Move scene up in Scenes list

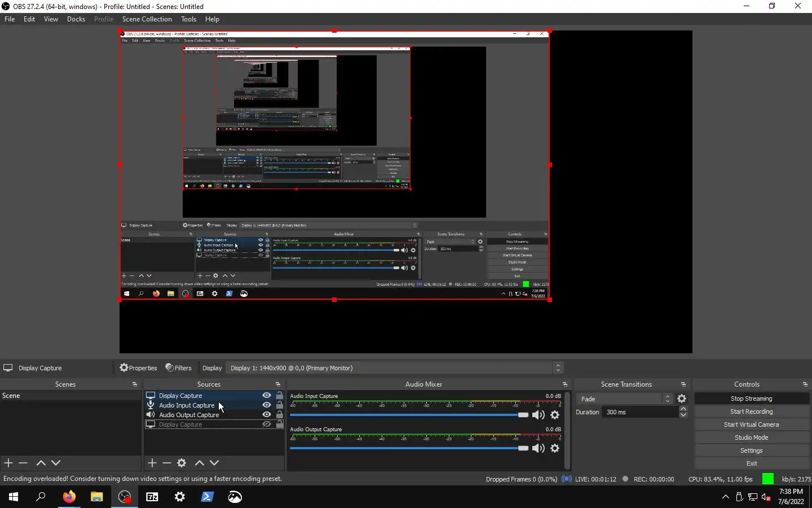[x=41, y=463]
